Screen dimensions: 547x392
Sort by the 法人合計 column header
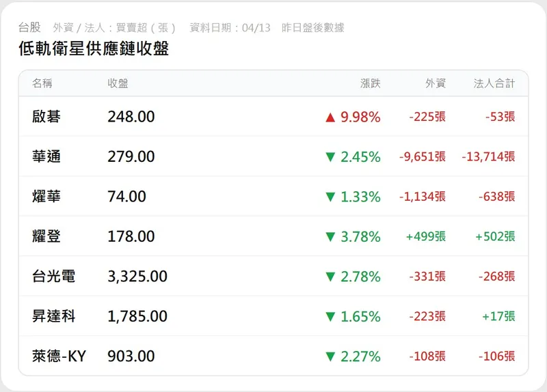tap(494, 83)
